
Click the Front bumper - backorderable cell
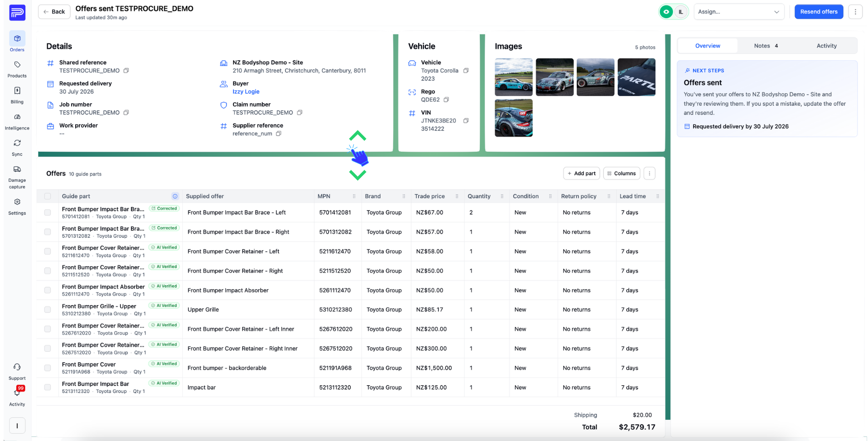[x=248, y=368]
